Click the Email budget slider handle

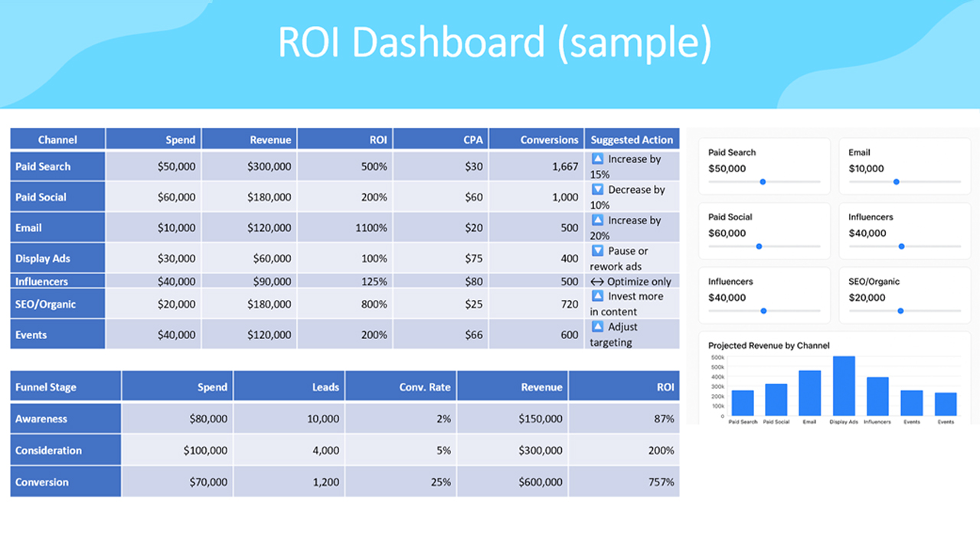coord(896,182)
